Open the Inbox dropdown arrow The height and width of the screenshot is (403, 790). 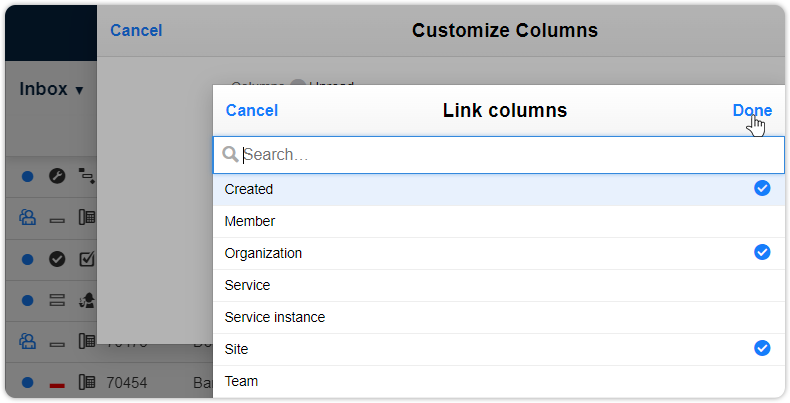(79, 90)
